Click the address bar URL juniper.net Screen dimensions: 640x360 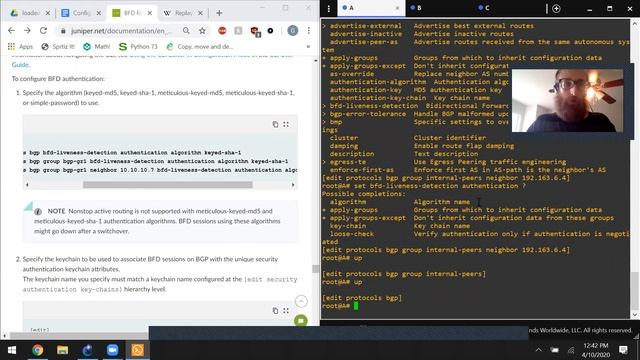(x=121, y=31)
